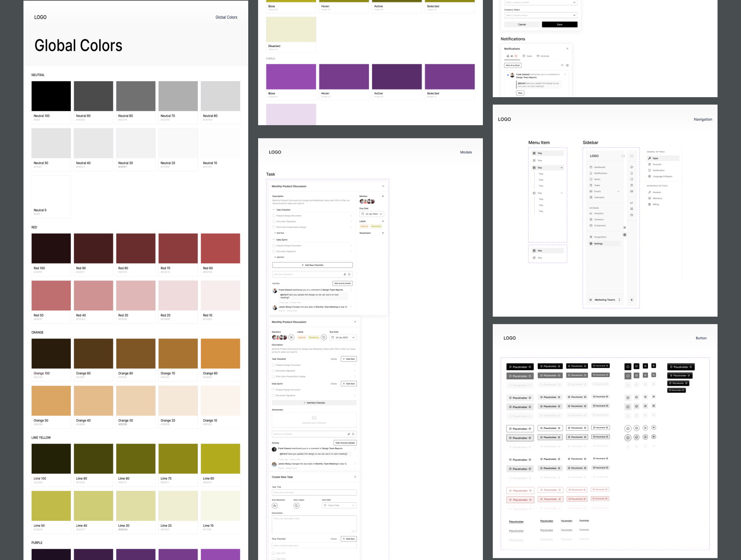Check the Document Signature task checkbox

tap(274, 222)
